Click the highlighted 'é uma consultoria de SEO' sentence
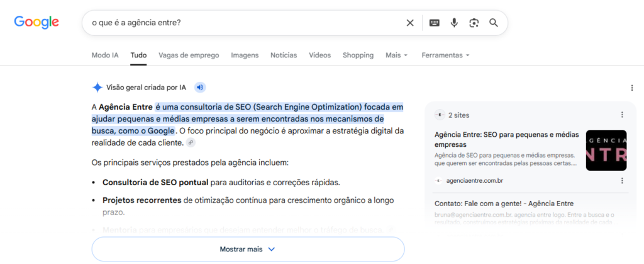The height and width of the screenshot is (264, 644). (247, 119)
